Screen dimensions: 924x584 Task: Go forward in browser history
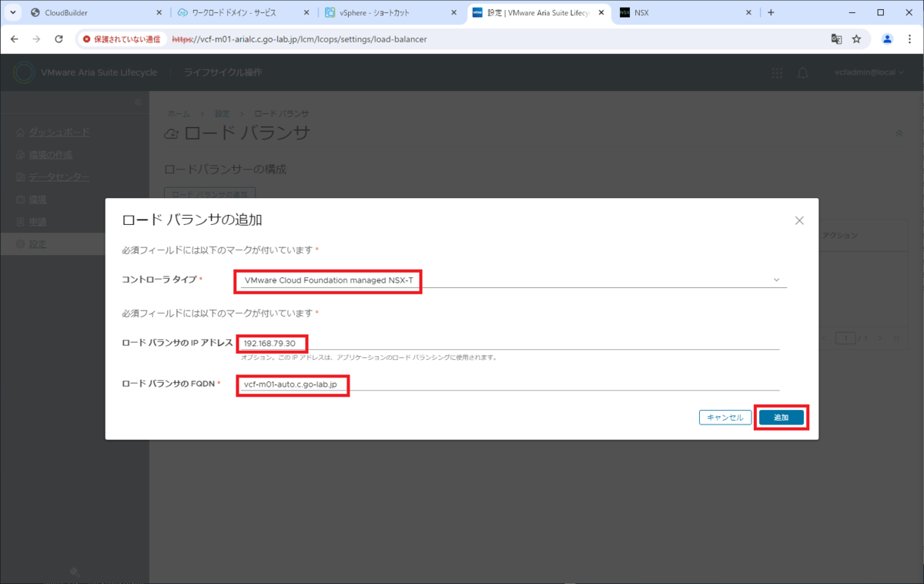click(x=37, y=39)
